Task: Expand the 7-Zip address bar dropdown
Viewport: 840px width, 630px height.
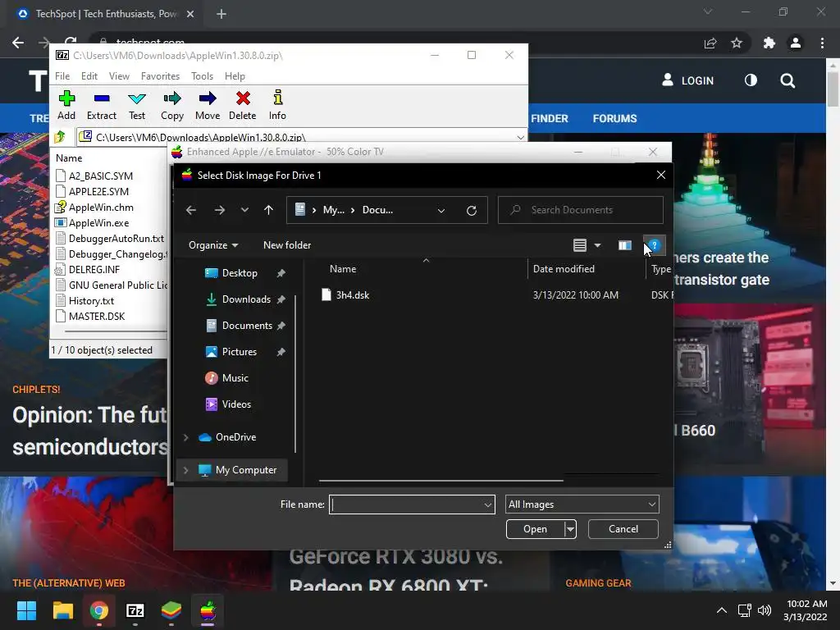Action: click(x=519, y=137)
